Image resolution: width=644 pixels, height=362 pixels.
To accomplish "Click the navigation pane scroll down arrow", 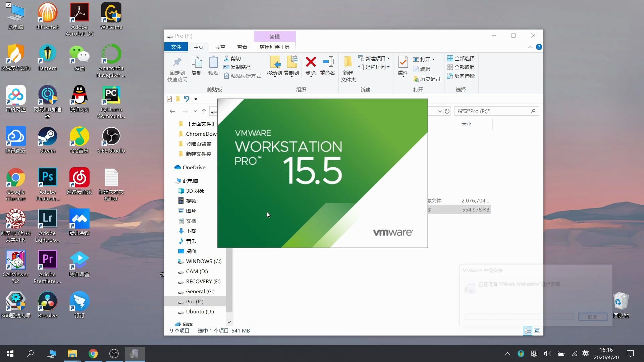I will [x=229, y=322].
